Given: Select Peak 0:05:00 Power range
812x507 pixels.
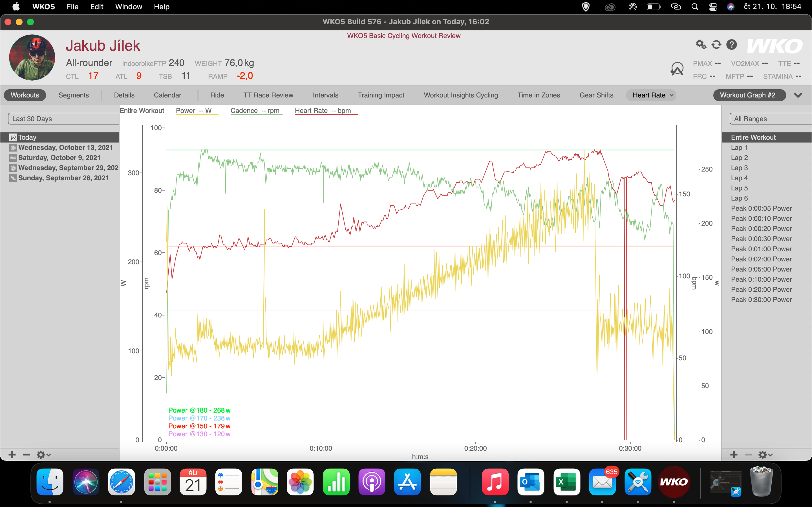Looking at the screenshot, I should click(761, 269).
